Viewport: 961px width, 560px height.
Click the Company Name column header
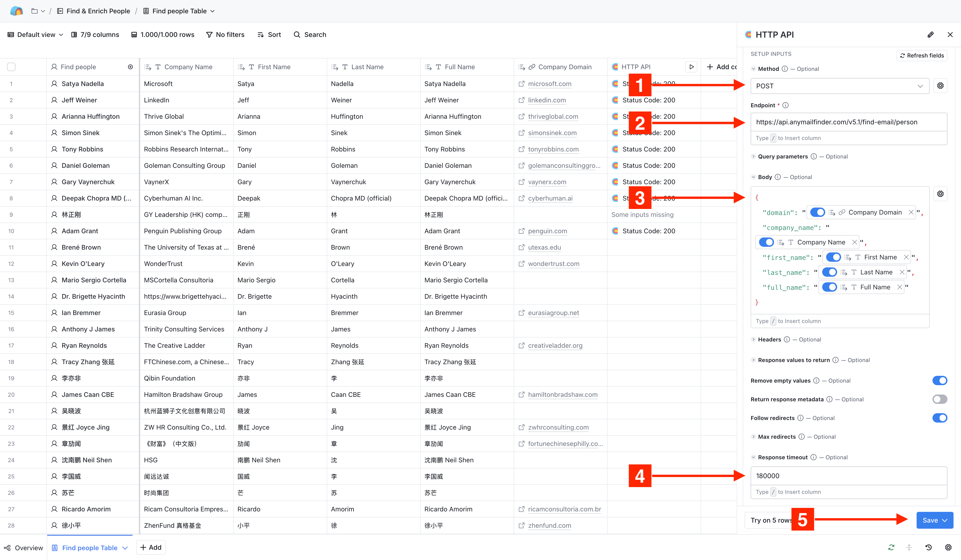[x=186, y=67]
